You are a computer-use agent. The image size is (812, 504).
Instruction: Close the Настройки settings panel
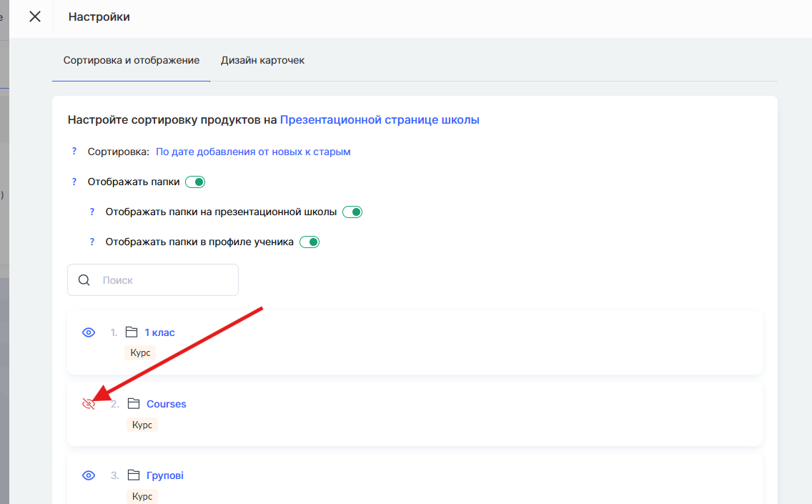point(34,16)
